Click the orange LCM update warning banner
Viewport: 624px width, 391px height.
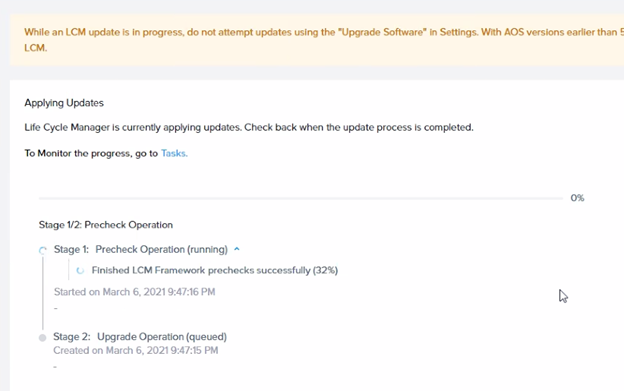coord(317,40)
